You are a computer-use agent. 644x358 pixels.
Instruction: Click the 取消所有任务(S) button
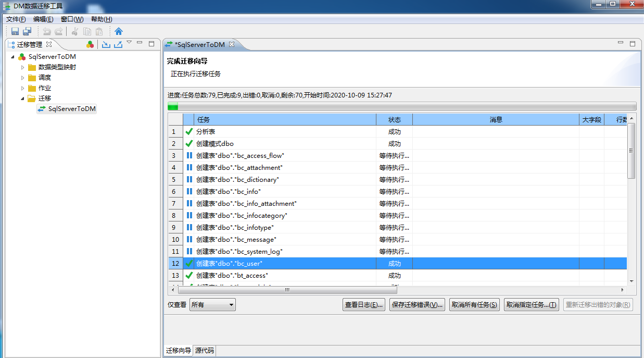tap(474, 304)
